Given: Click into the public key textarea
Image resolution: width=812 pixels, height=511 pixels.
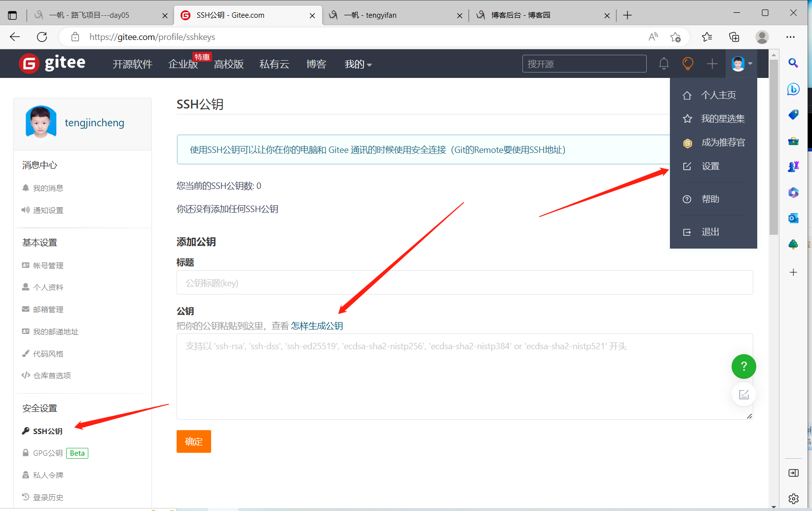Looking at the screenshot, I should [x=465, y=377].
